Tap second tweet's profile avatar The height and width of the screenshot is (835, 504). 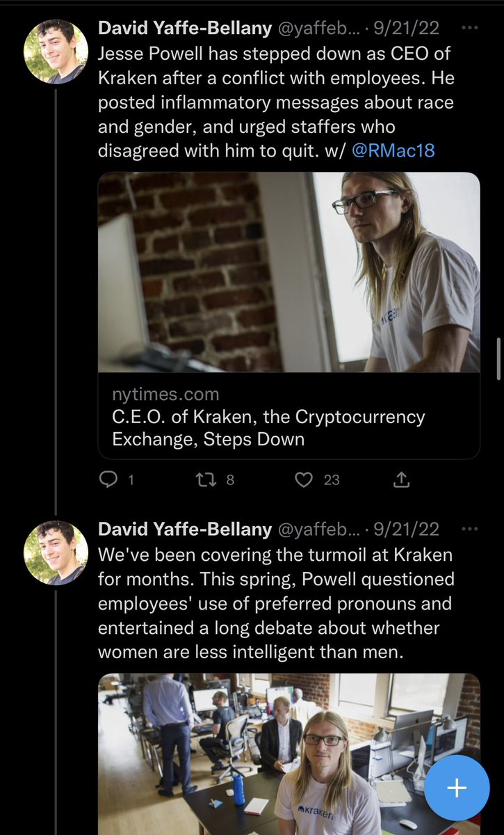tap(56, 552)
